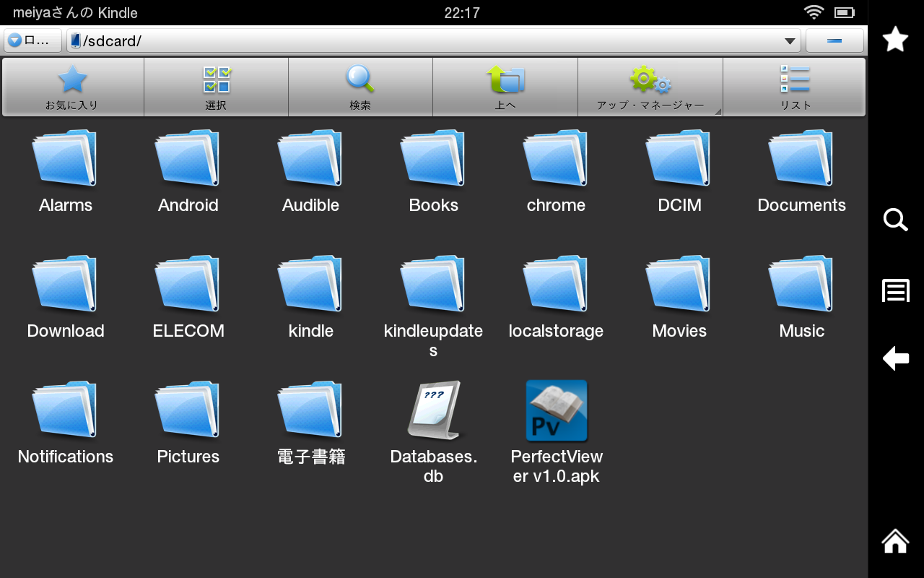Open the Alarms folder

point(66,171)
